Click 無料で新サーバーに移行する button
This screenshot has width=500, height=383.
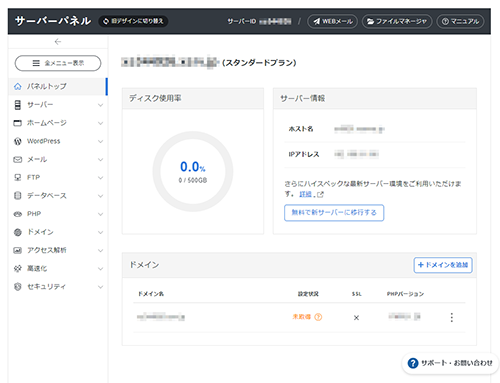pos(334,213)
